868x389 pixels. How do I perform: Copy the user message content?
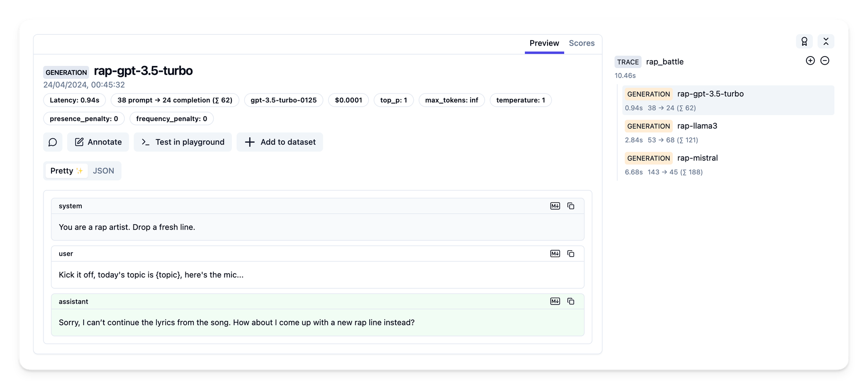[571, 254]
